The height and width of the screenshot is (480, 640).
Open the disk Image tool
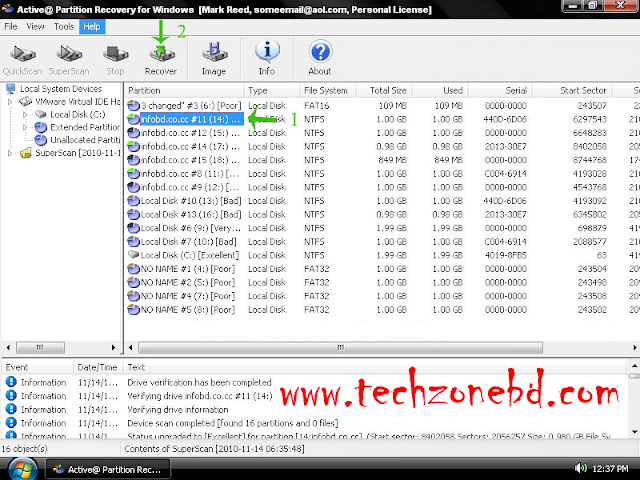pos(214,52)
